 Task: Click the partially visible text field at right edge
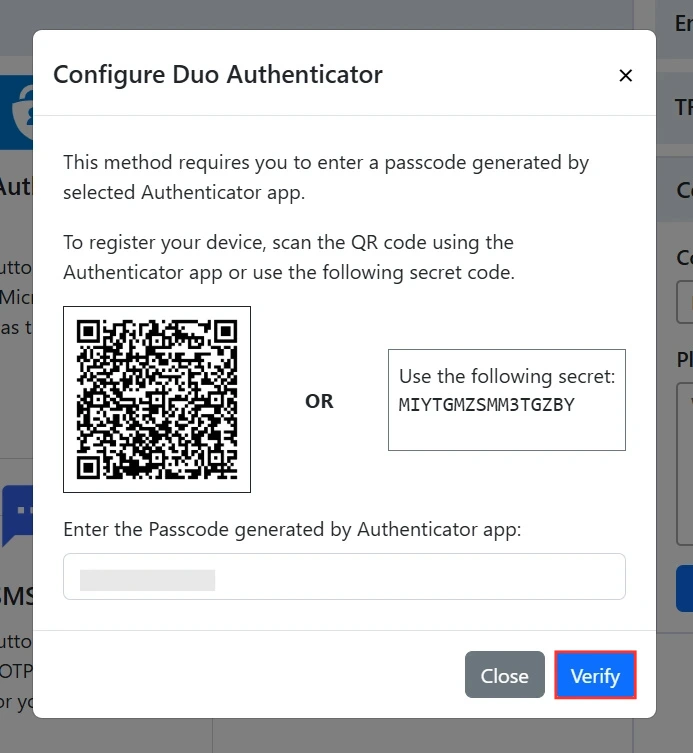tap(684, 303)
